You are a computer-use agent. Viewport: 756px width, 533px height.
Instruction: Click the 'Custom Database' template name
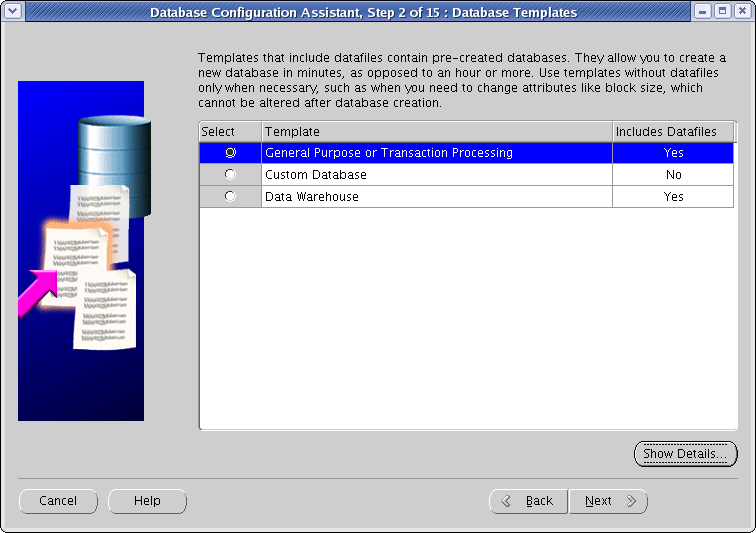(x=316, y=175)
